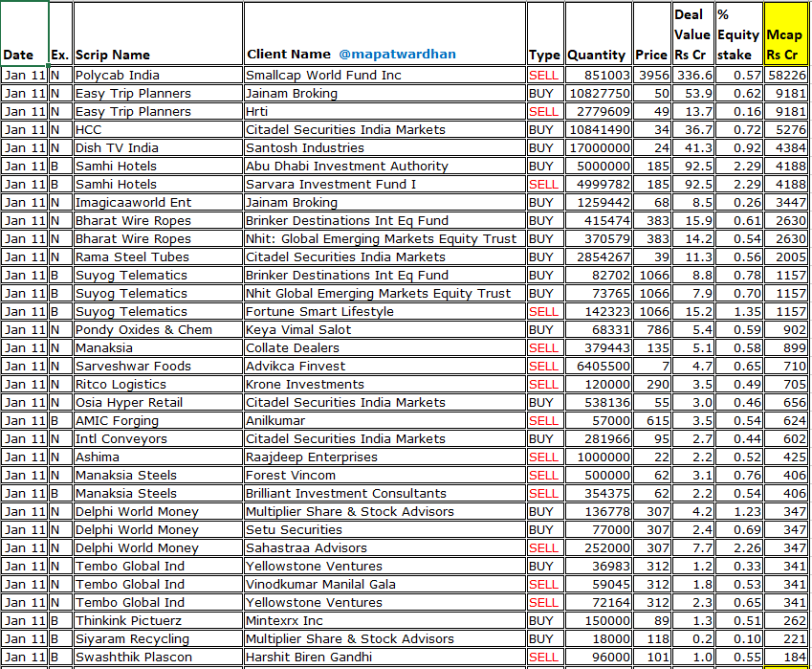Select 'AMIC Forging' scrip cell
The image size is (812, 669).
tap(158, 420)
